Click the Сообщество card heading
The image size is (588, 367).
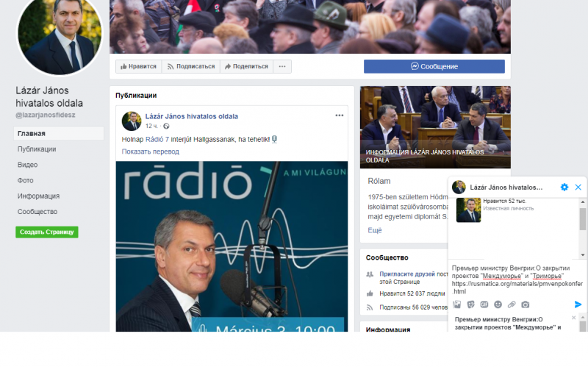pos(387,258)
